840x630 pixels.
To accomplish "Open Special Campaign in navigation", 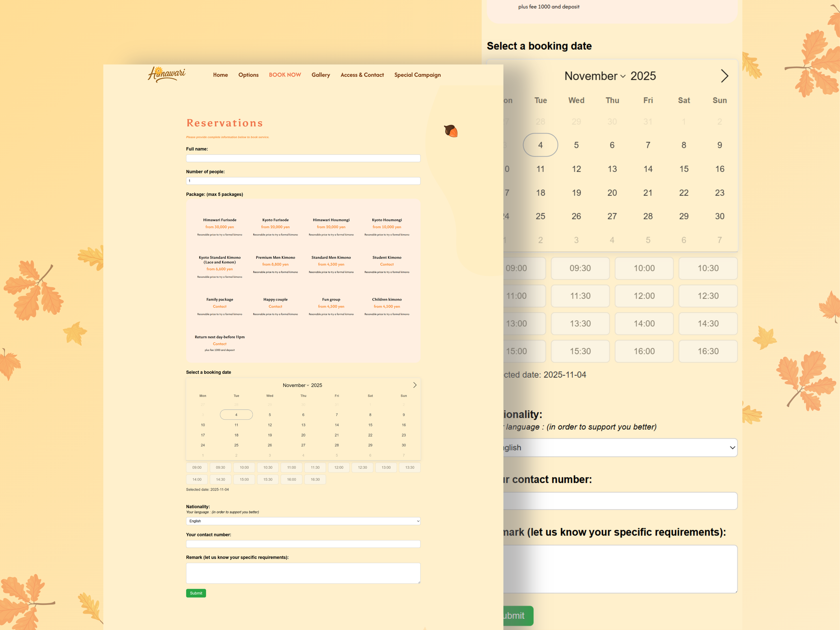I will tap(417, 75).
